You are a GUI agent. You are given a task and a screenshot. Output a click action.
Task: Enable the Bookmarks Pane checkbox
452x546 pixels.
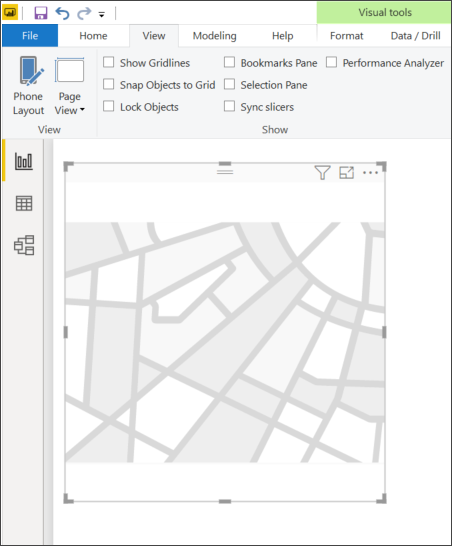point(229,62)
